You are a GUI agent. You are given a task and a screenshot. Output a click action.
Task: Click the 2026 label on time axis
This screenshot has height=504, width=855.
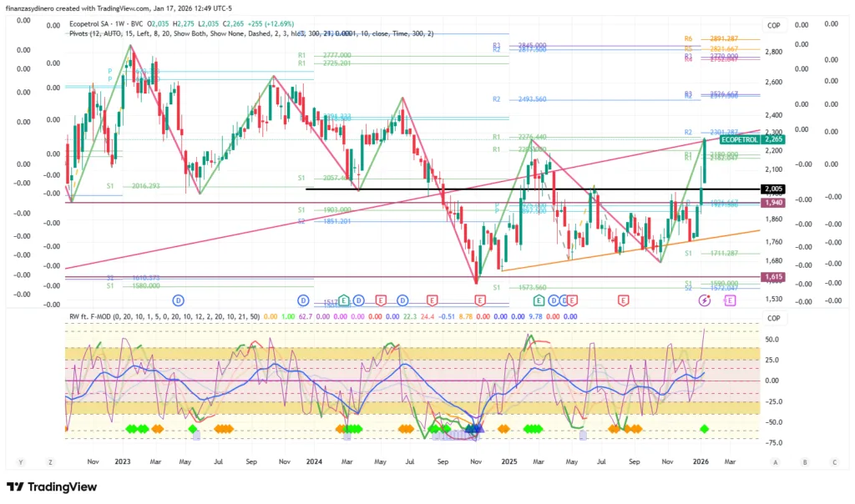pyautogui.click(x=702, y=461)
